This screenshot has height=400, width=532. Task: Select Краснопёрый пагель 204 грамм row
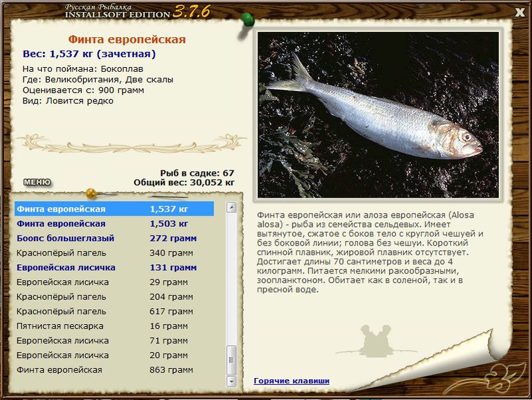[114, 296]
